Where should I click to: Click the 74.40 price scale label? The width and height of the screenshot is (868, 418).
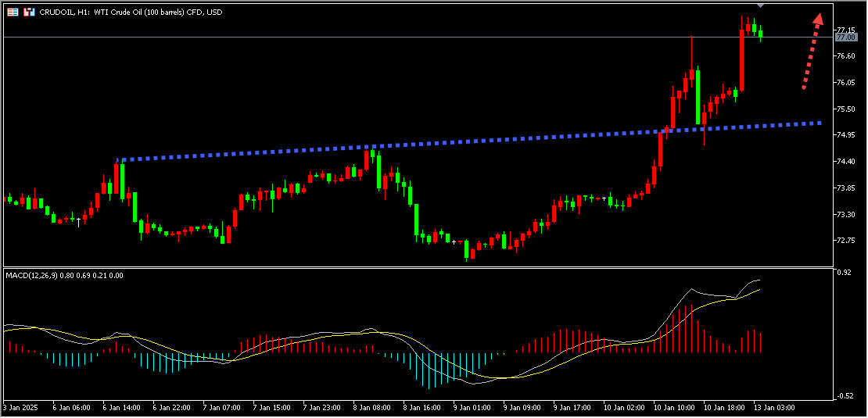tap(845, 162)
